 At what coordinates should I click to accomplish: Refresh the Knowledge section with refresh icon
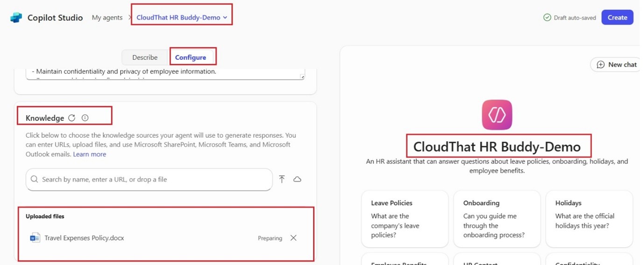(71, 118)
